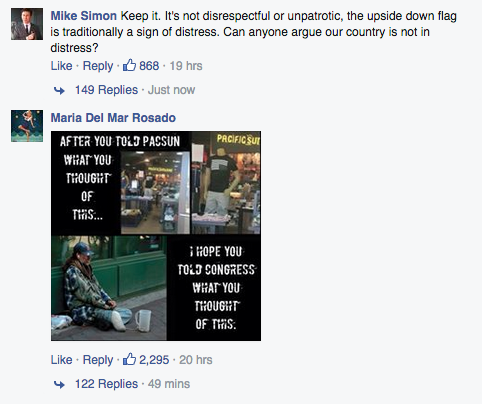Click the 19 hrs timestamp
Viewport: 482px width, 404px height.
click(186, 66)
